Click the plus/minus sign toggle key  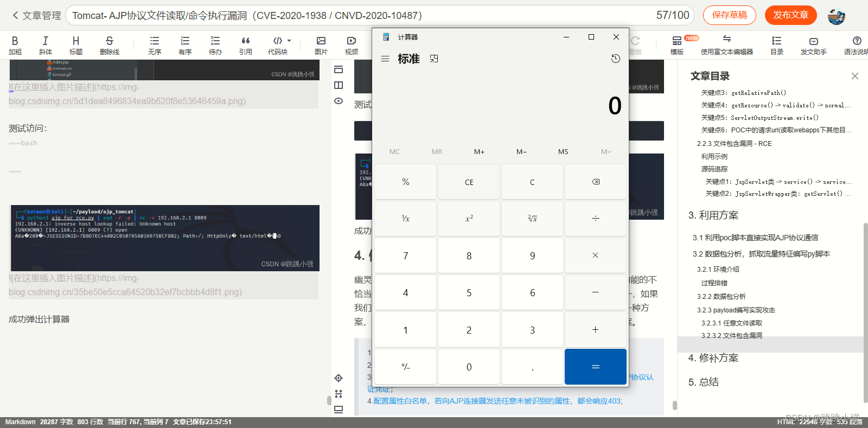coord(405,367)
